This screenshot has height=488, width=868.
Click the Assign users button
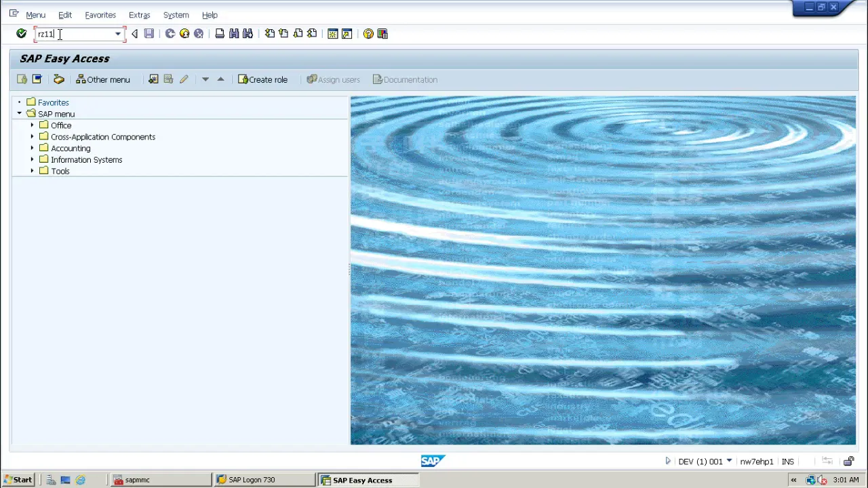click(x=334, y=79)
